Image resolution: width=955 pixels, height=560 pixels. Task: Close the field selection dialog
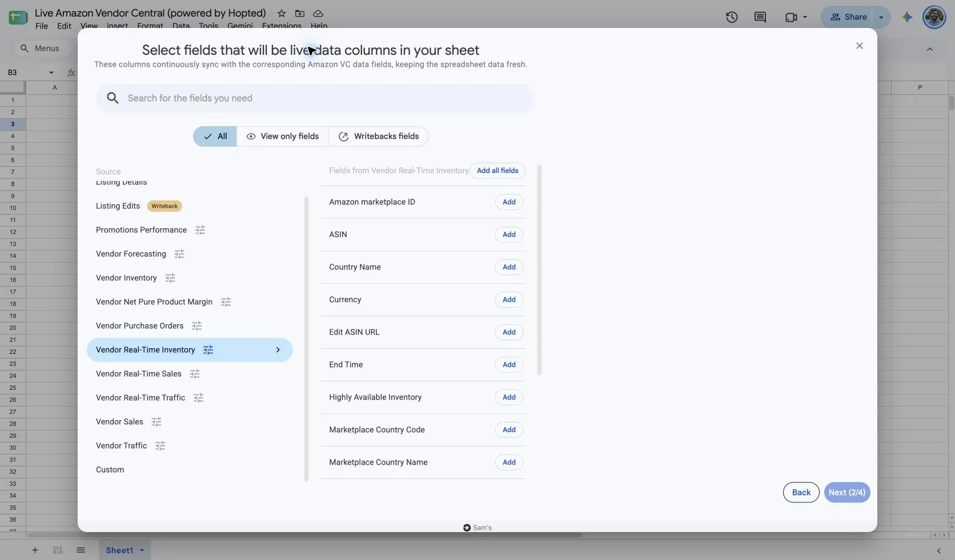click(x=860, y=46)
